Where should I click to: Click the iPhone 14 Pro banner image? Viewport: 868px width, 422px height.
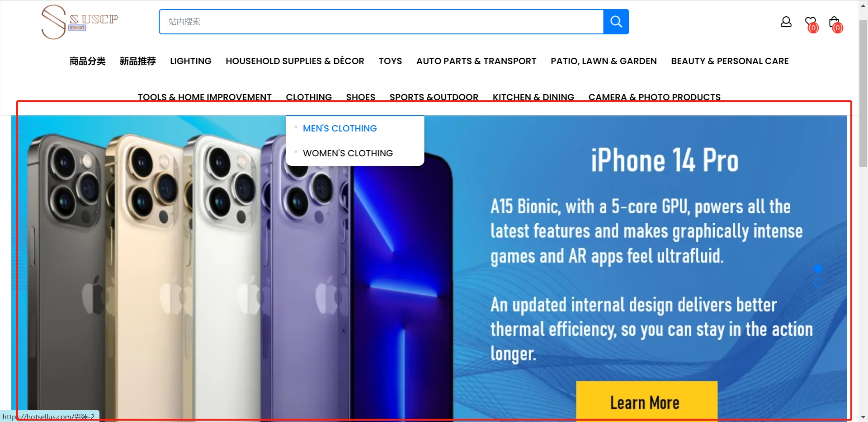[x=429, y=268]
